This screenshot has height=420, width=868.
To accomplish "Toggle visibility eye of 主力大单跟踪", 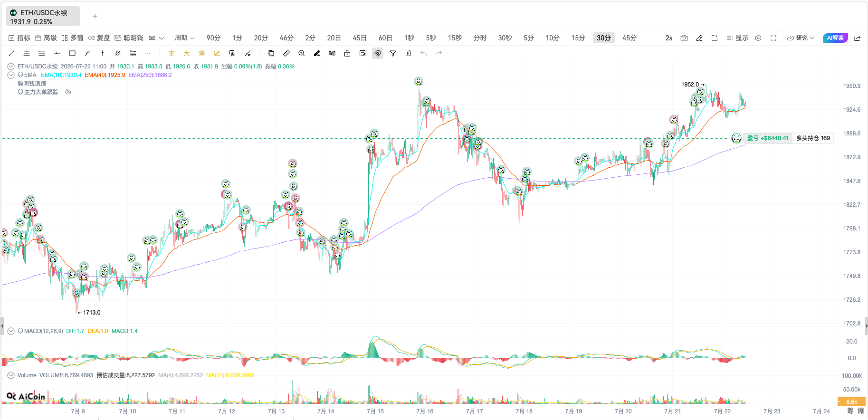I will [68, 92].
